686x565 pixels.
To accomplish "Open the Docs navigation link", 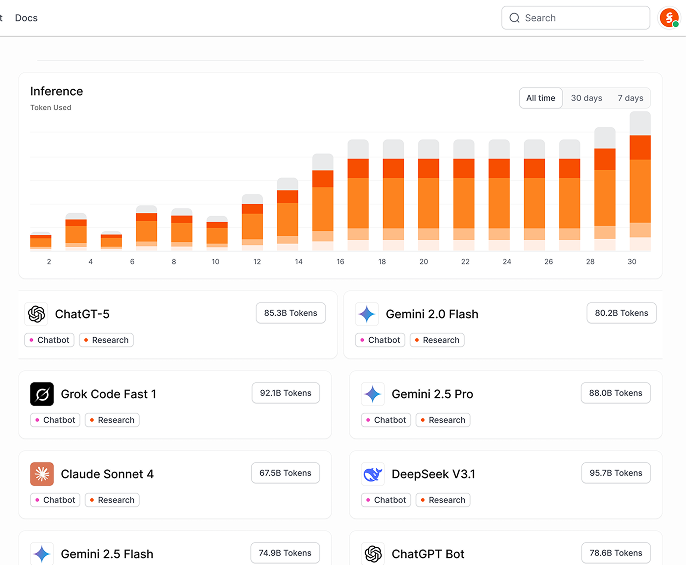I will (x=26, y=18).
